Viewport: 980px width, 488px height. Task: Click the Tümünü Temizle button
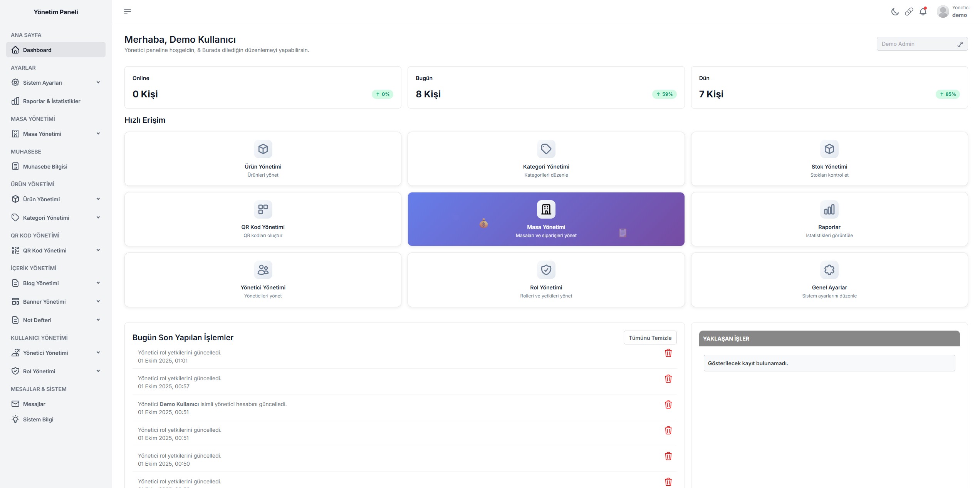[x=650, y=338]
